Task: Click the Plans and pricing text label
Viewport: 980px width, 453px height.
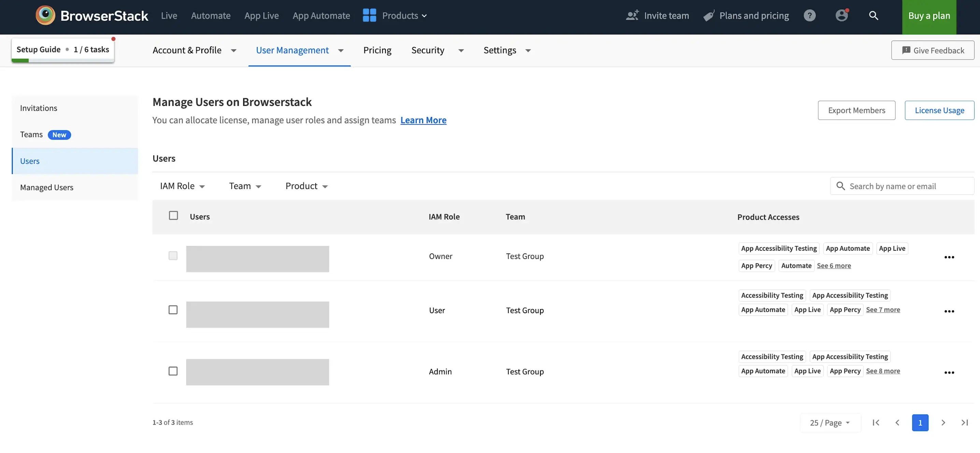Action: point(754,16)
